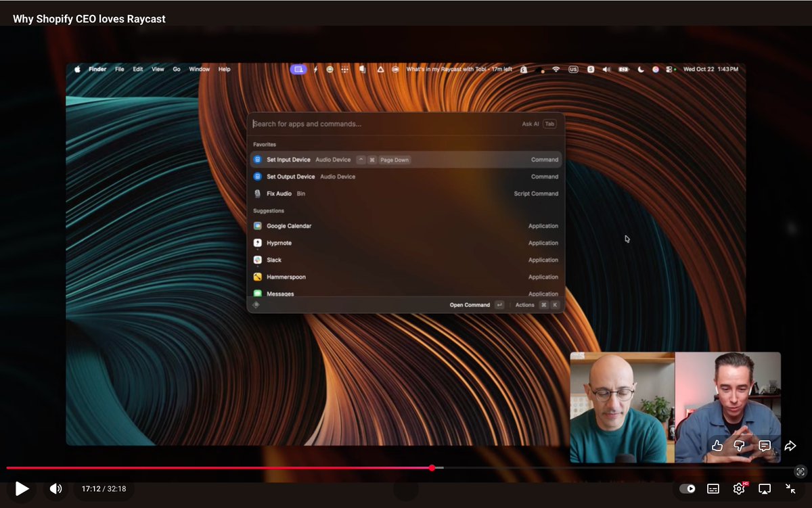The image size is (812, 508).
Task: Open the Window menu
Action: pos(200,69)
